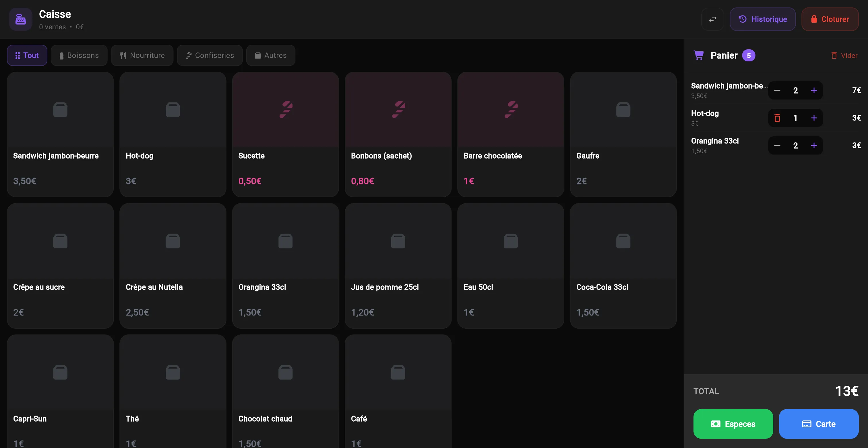The width and height of the screenshot is (868, 448).
Task: Remove Hot-dog using red trash icon
Action: coord(777,118)
